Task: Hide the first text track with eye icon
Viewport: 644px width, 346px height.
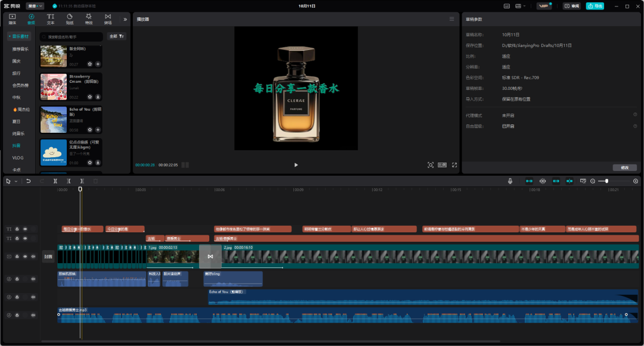Action: [25, 229]
